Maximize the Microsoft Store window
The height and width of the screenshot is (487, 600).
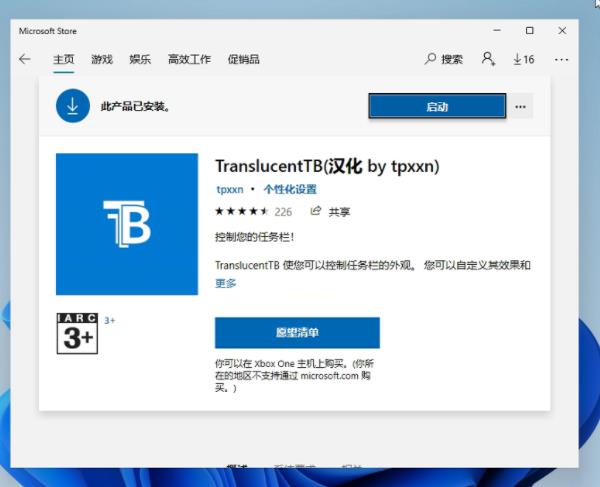[x=530, y=30]
